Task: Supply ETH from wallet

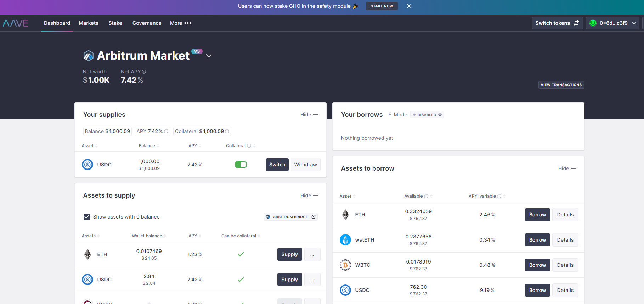Action: [289, 254]
